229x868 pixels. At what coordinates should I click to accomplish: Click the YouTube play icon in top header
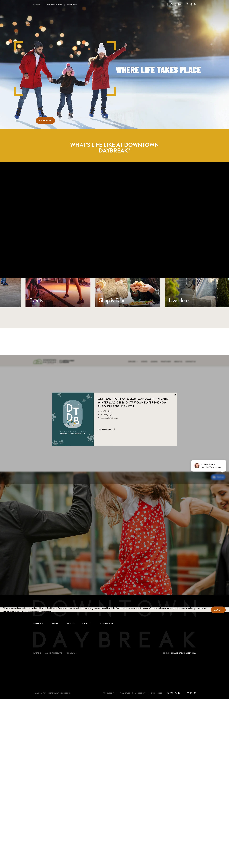pyautogui.click(x=179, y=4)
